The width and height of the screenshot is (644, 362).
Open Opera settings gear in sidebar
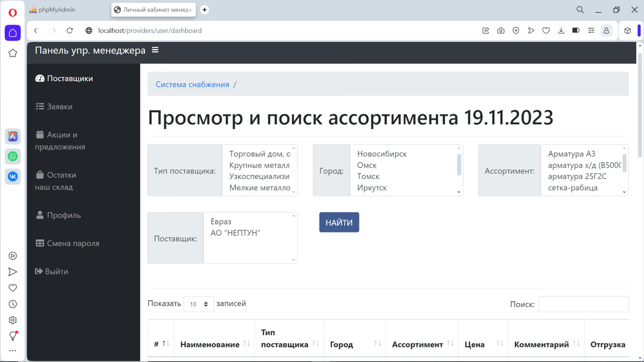[12, 320]
